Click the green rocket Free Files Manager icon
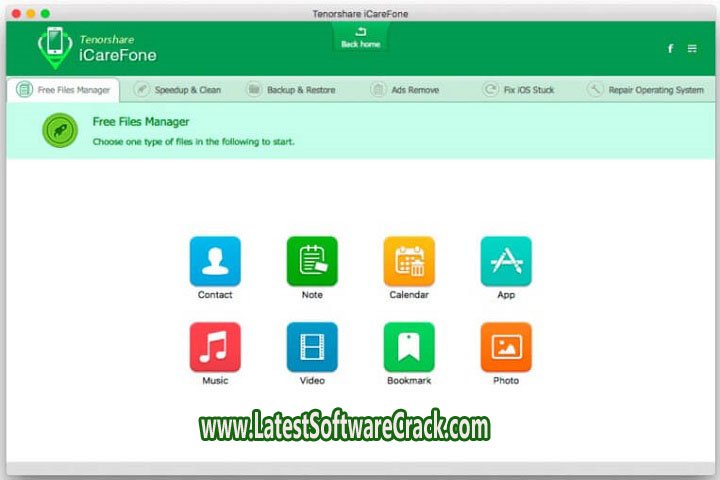720x480 pixels. 60,131
